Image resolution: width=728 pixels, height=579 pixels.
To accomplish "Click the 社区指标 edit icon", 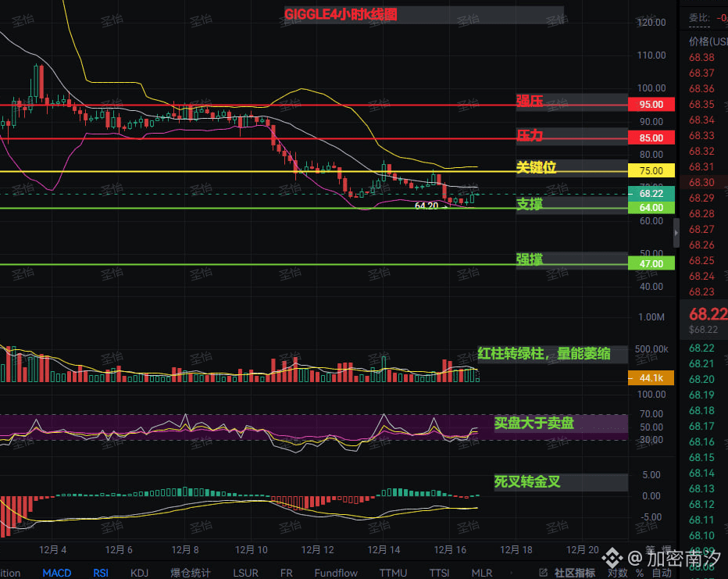I will (x=545, y=573).
